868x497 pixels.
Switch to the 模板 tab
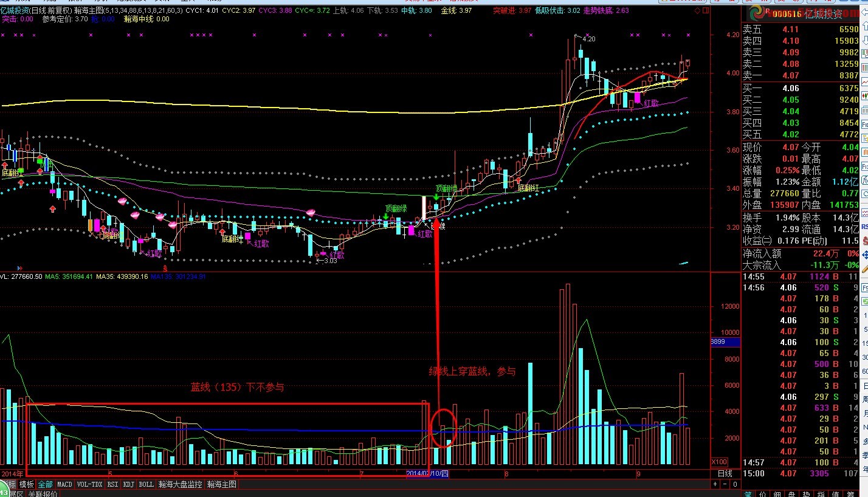[x=27, y=484]
